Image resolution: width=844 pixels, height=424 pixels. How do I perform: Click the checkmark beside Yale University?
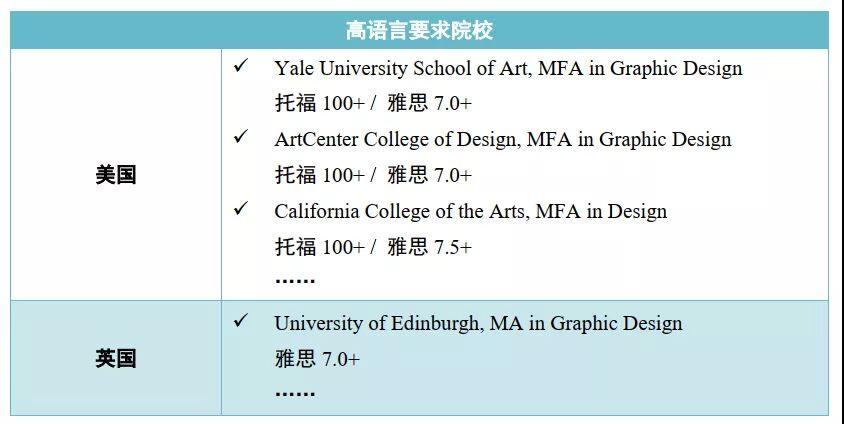pyautogui.click(x=240, y=66)
